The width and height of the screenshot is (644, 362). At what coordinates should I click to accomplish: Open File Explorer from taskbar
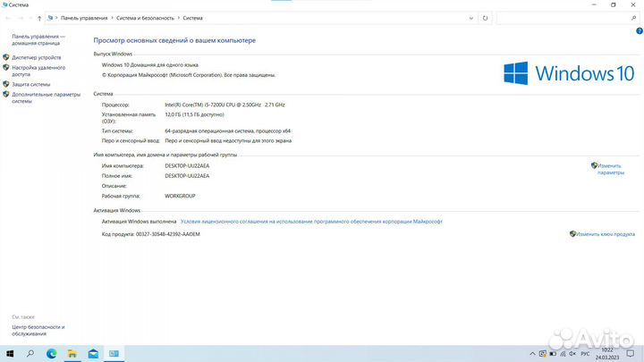click(72, 353)
